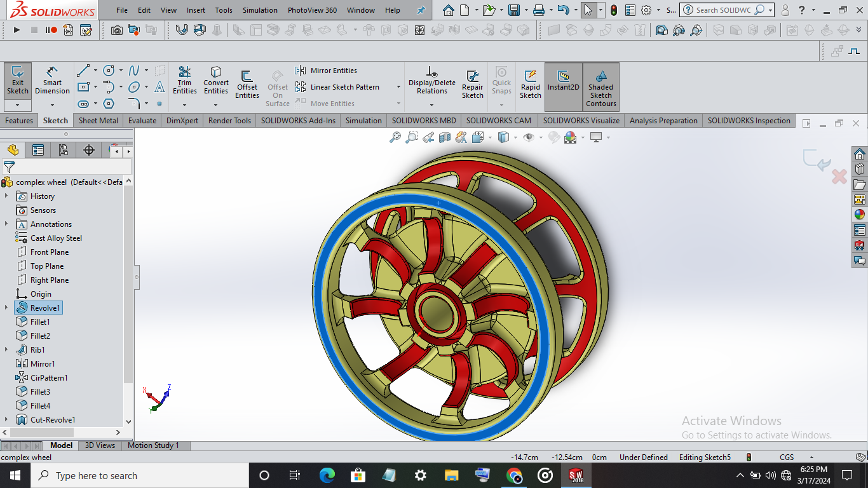Click the Smart Dimension tool
Image resolution: width=868 pixels, height=488 pixels.
pyautogui.click(x=52, y=81)
